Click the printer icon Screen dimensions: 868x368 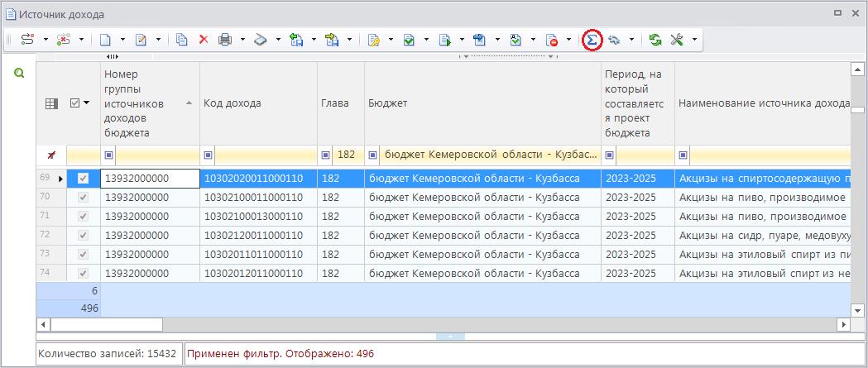pos(225,40)
